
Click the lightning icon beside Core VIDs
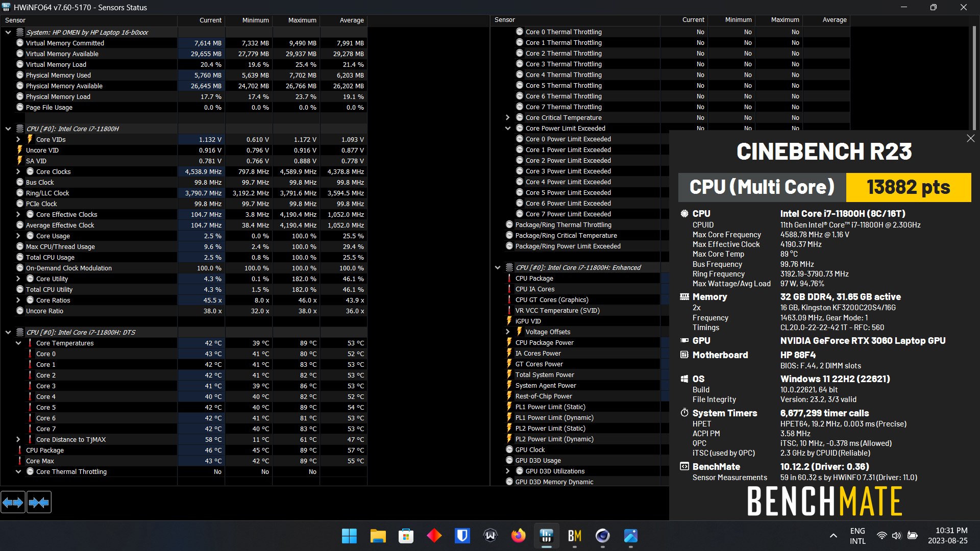(x=30, y=139)
